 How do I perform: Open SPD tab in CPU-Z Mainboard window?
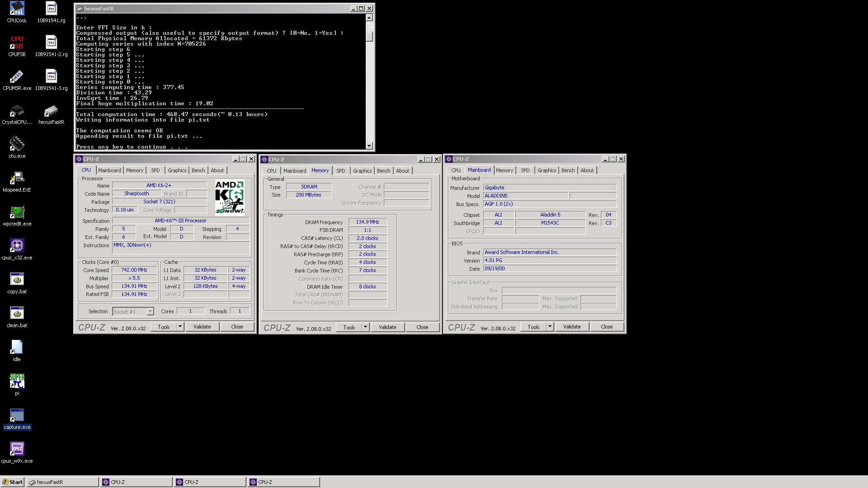tap(525, 170)
